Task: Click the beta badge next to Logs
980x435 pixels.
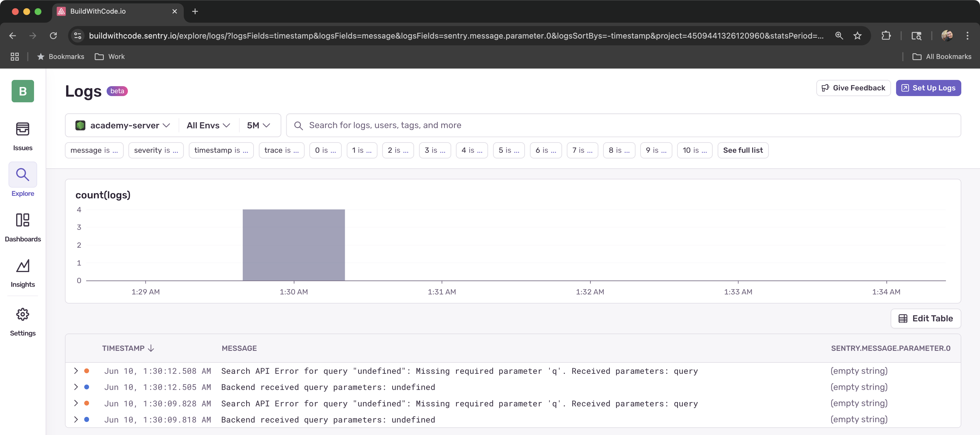Action: (x=117, y=91)
